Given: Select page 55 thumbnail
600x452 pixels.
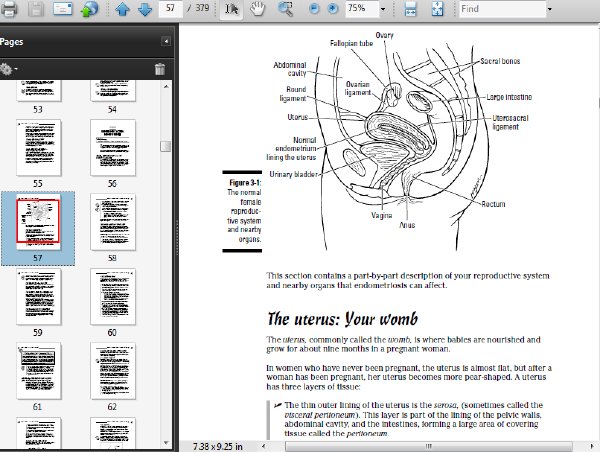Looking at the screenshot, I should pyautogui.click(x=39, y=148).
